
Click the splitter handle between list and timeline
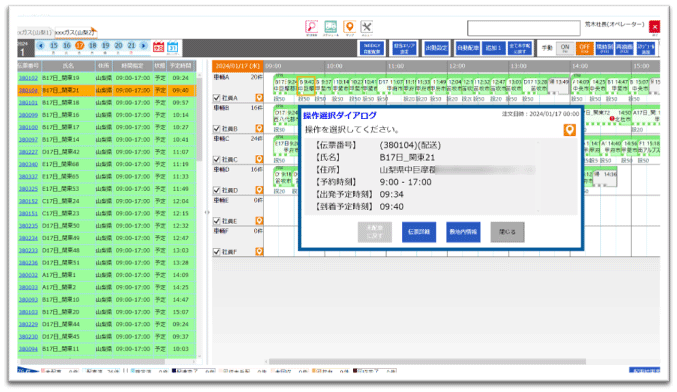[x=207, y=212]
